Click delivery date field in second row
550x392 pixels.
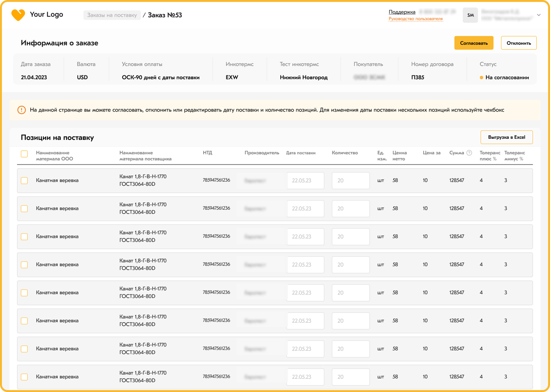coord(305,209)
